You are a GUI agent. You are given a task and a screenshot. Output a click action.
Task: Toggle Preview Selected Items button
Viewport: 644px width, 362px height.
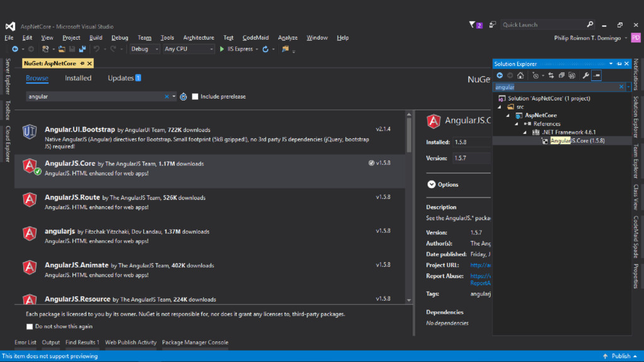(x=596, y=75)
